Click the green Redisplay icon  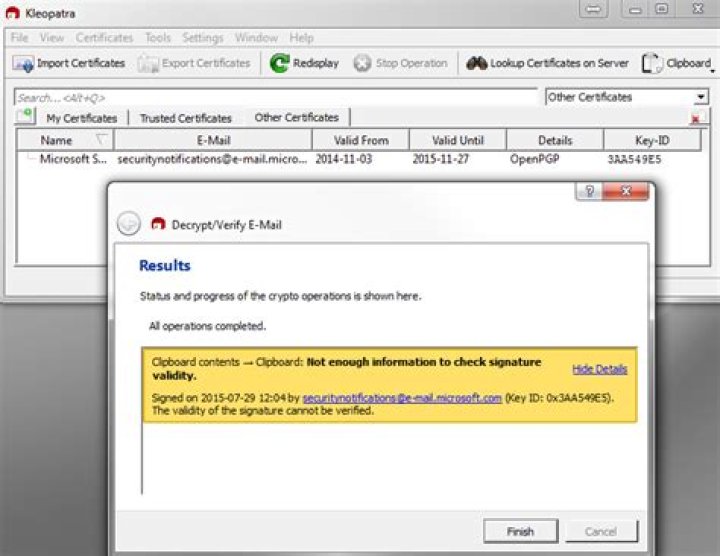click(279, 63)
